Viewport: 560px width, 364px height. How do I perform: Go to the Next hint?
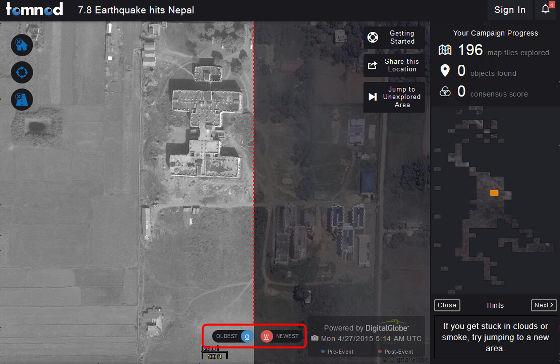tap(544, 305)
